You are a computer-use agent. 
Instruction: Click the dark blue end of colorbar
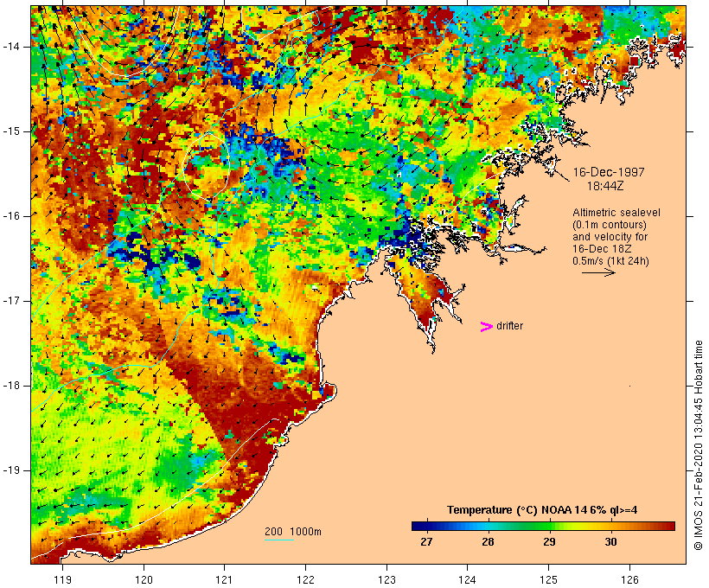click(420, 526)
